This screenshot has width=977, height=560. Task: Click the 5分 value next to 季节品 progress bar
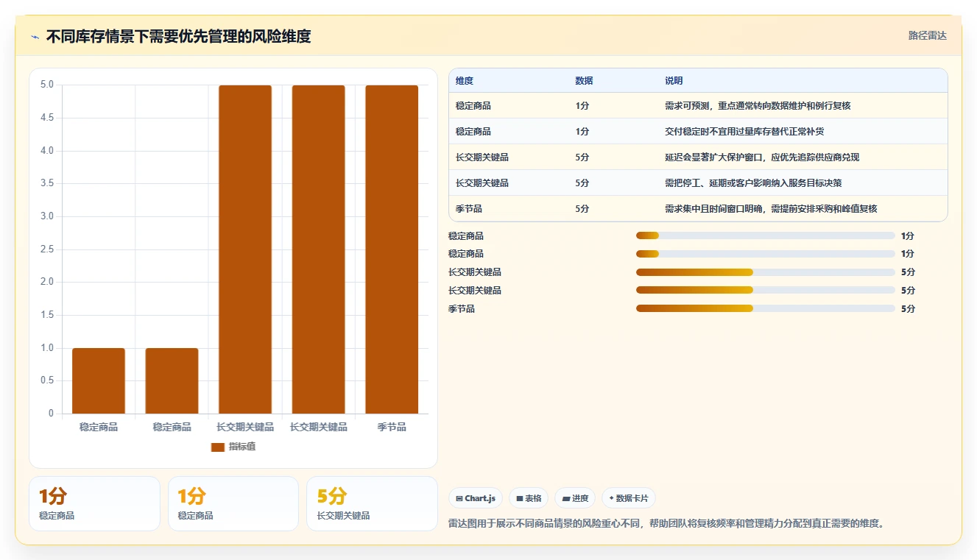908,309
